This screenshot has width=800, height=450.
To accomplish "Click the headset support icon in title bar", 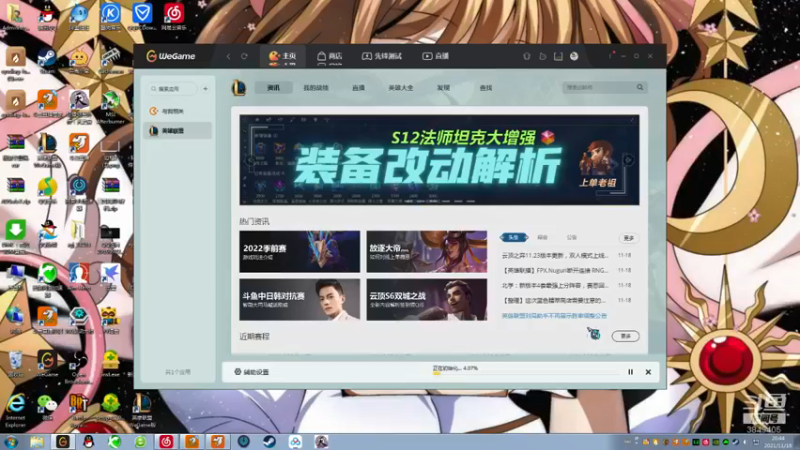I will click(x=527, y=56).
